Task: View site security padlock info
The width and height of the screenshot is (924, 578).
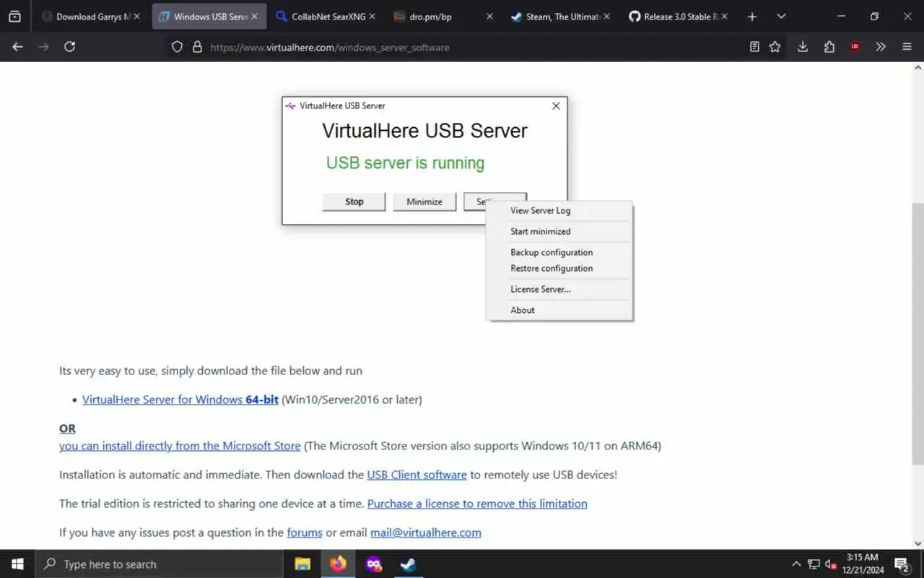Action: [197, 47]
